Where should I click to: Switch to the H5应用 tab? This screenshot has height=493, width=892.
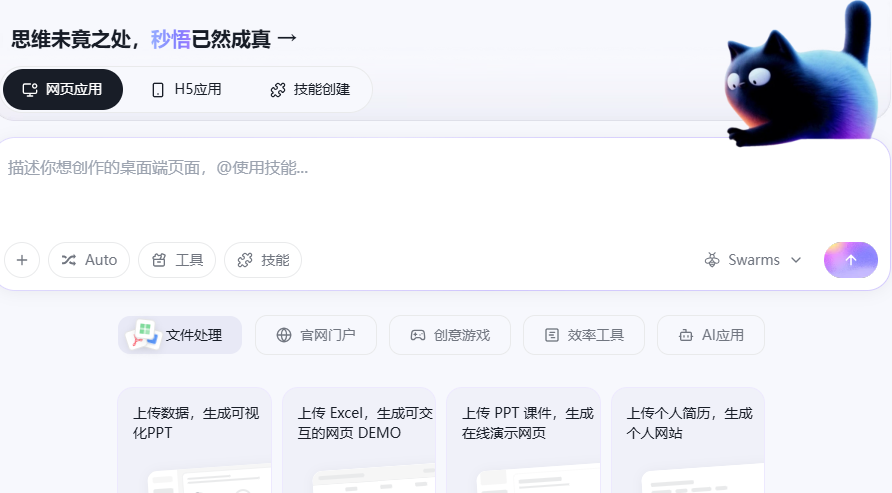186,90
